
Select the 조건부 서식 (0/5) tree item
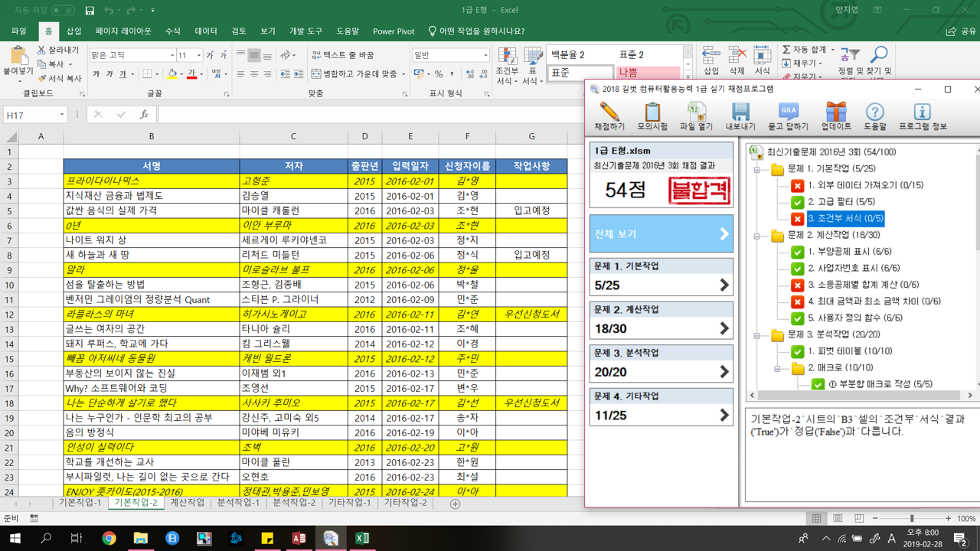(x=845, y=219)
